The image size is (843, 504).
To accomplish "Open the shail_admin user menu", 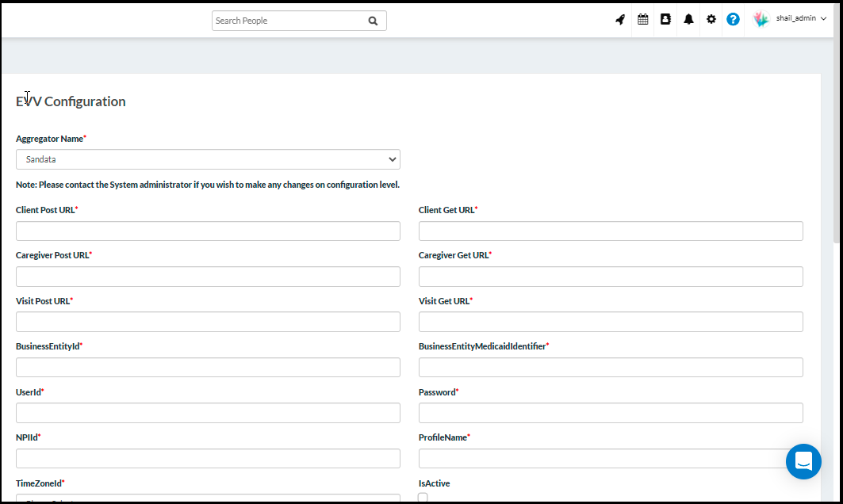I will (799, 19).
